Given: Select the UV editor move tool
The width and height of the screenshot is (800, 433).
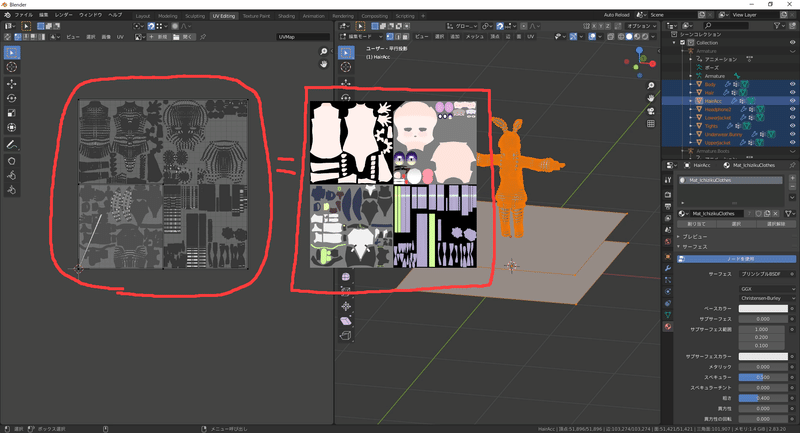Looking at the screenshot, I should pyautogui.click(x=11, y=84).
